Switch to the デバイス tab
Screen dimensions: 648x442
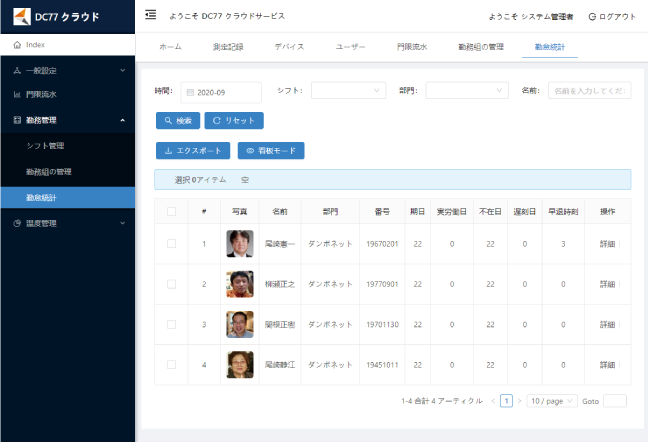point(289,47)
